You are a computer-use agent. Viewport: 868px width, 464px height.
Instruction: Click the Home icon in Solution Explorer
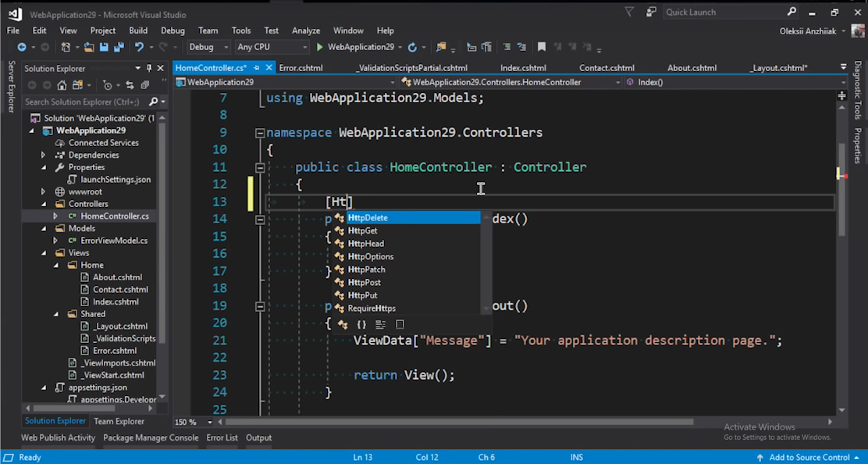coord(62,85)
